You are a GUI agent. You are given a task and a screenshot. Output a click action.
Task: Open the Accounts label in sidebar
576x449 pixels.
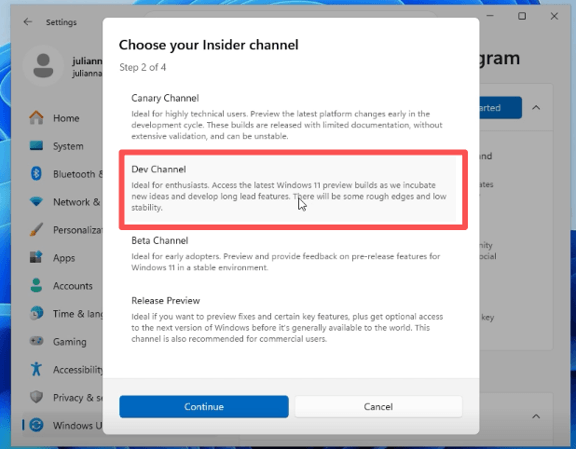click(73, 285)
